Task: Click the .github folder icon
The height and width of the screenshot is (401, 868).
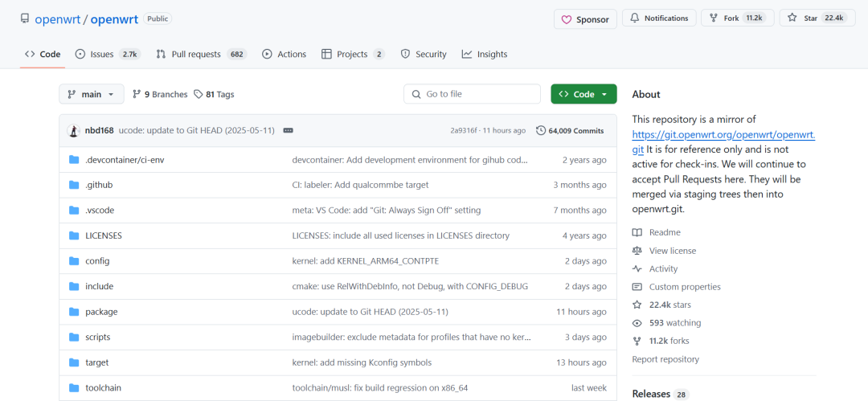Action: point(74,185)
